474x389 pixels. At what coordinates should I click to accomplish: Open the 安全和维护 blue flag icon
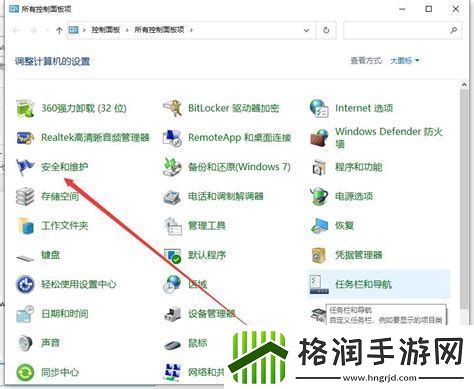tap(25, 167)
